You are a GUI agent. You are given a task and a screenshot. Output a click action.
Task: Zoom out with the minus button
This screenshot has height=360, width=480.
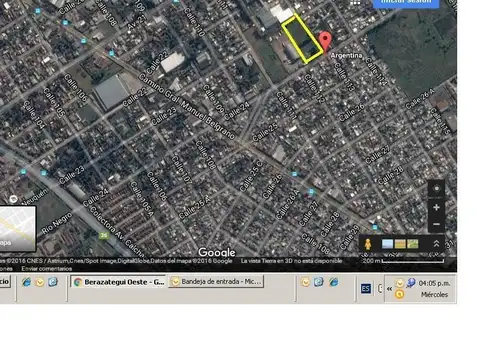[436, 224]
